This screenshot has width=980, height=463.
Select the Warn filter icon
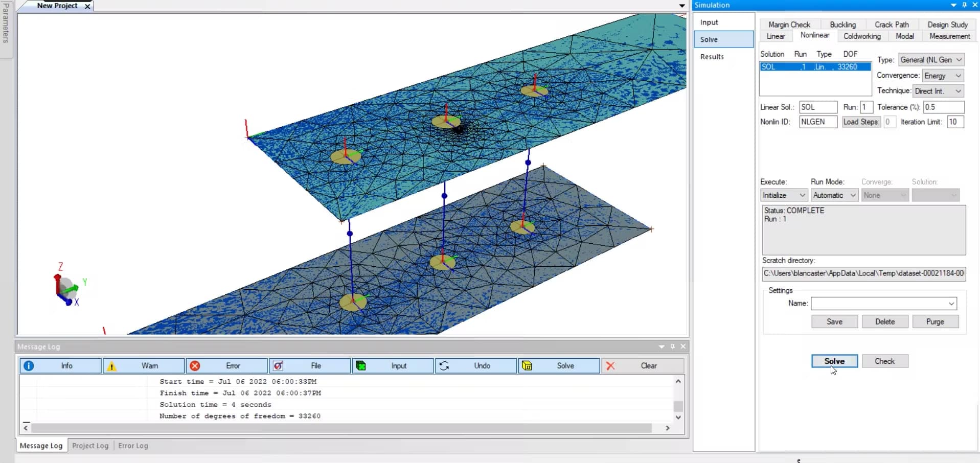[112, 366]
